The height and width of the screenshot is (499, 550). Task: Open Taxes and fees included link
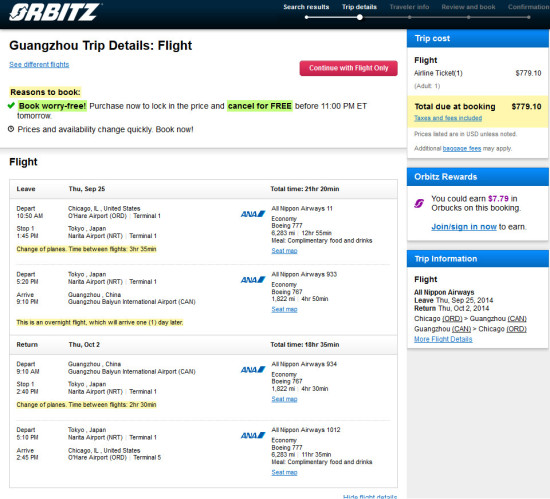[x=448, y=118]
